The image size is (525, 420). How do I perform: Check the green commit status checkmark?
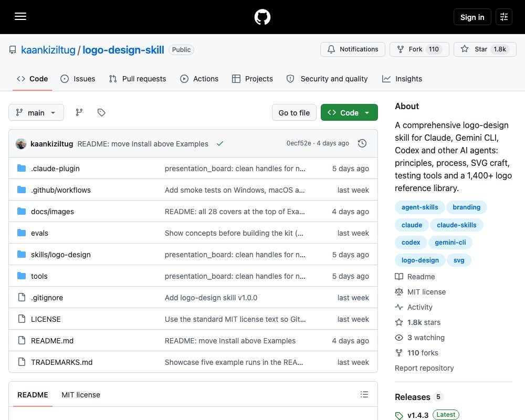pos(219,144)
